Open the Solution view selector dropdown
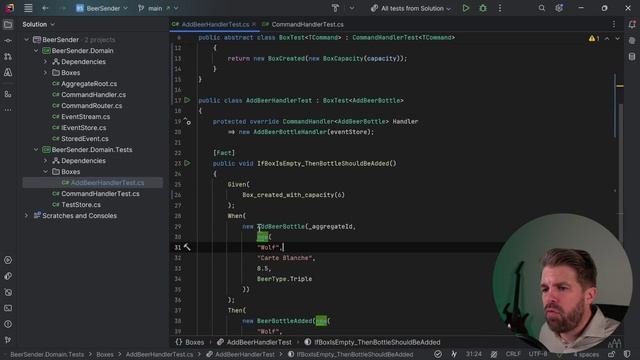 click(x=38, y=24)
